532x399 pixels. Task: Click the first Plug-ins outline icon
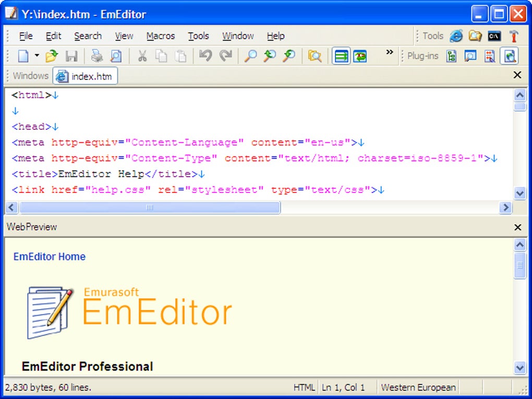pos(451,56)
